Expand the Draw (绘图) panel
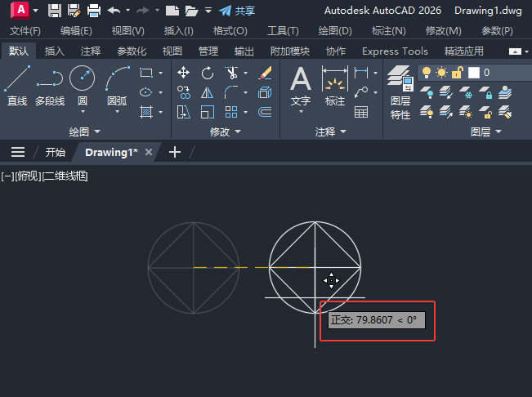The image size is (532, 397). [84, 132]
